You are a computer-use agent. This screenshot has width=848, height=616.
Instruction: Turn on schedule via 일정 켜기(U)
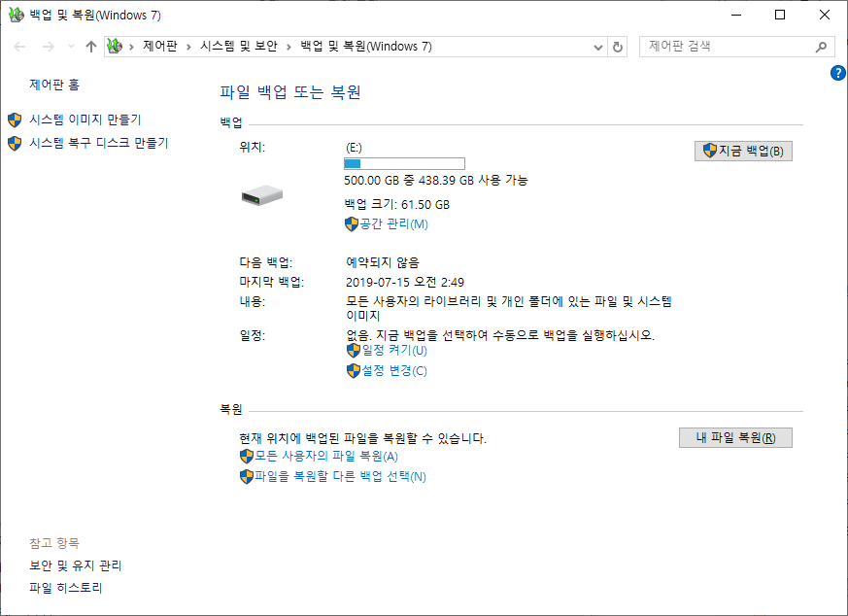(394, 351)
